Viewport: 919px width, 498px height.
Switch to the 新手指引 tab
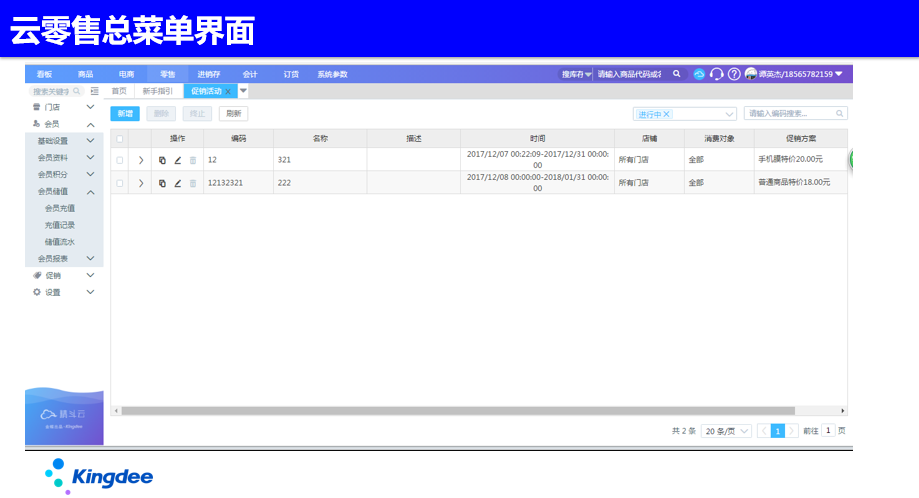point(156,91)
